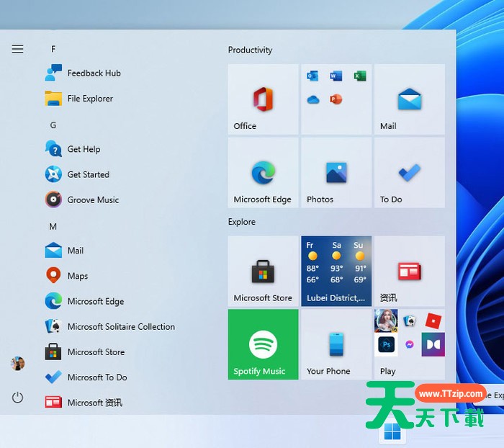
Task: Open the Power options button
Action: (17, 398)
